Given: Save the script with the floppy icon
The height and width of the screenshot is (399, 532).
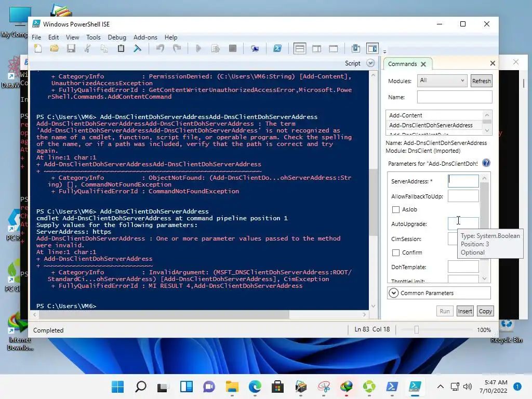Looking at the screenshot, I should [71, 48].
